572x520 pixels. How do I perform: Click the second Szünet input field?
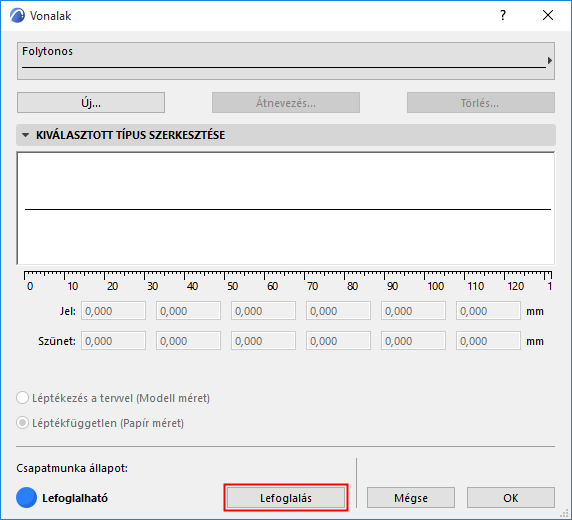tap(188, 341)
